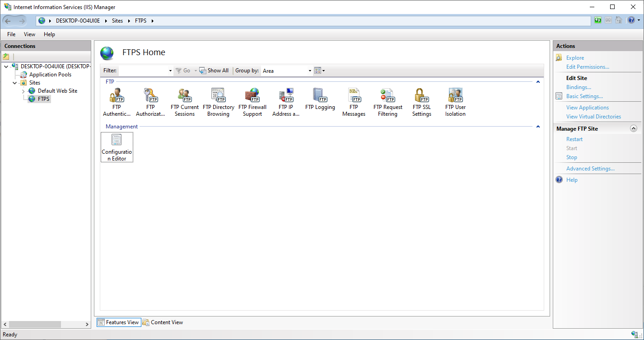
Task: Open the View menu
Action: (x=29, y=34)
